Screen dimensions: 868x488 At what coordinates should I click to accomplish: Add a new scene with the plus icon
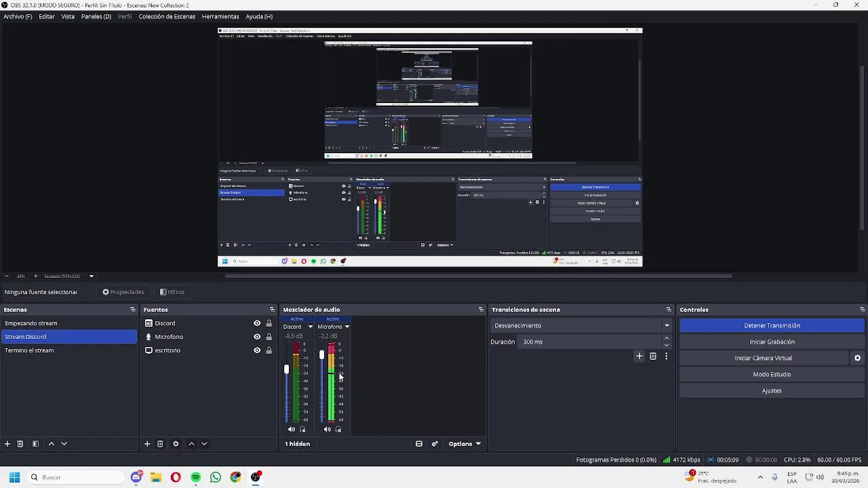7,444
